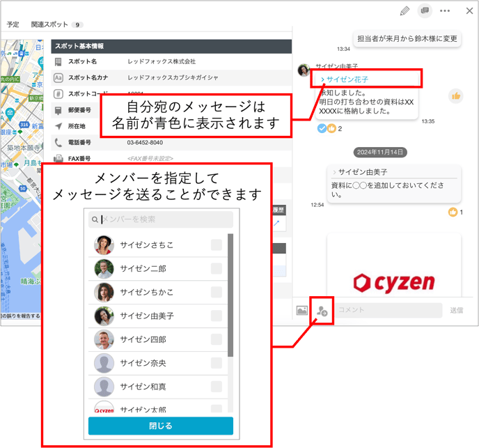Open the three-dots more menu

click(x=444, y=11)
